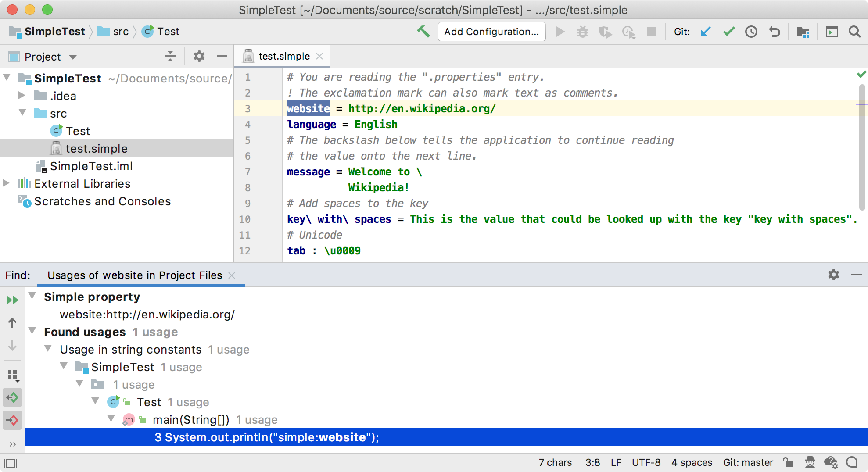Change UTF-8 file encoding
Viewport: 868px width, 472px height.
click(646, 462)
